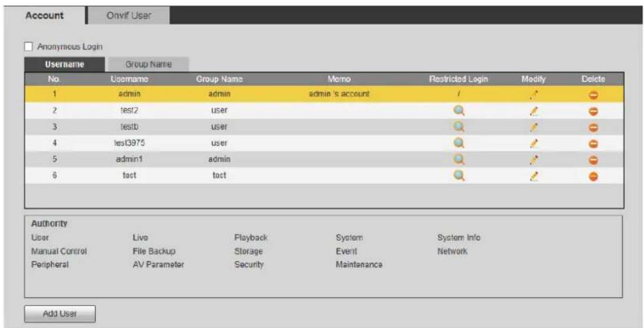Click the Playback authority entry
Image resolution: width=644 pixels, height=328 pixels.
coord(251,237)
